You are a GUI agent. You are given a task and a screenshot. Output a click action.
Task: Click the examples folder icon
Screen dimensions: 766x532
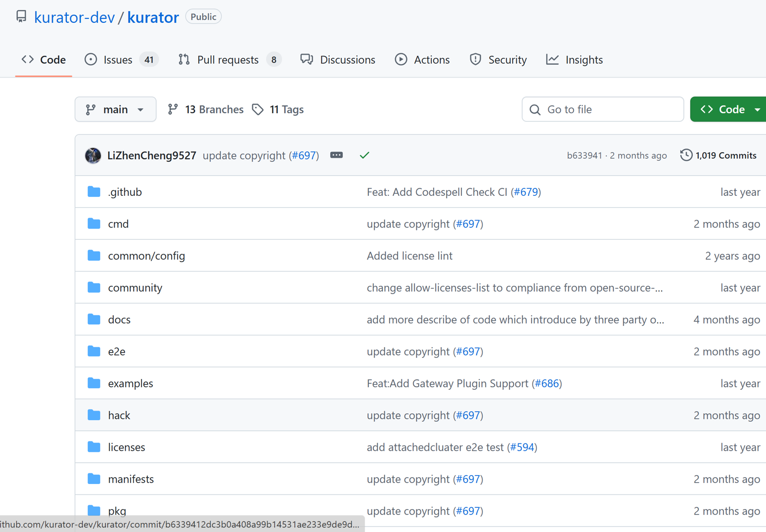(94, 383)
